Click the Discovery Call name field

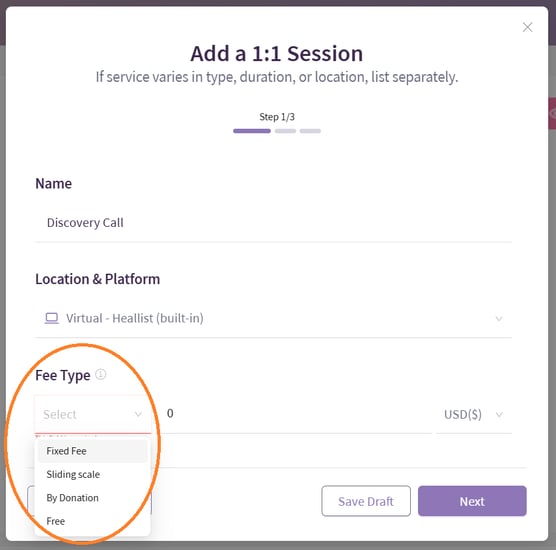click(x=273, y=223)
